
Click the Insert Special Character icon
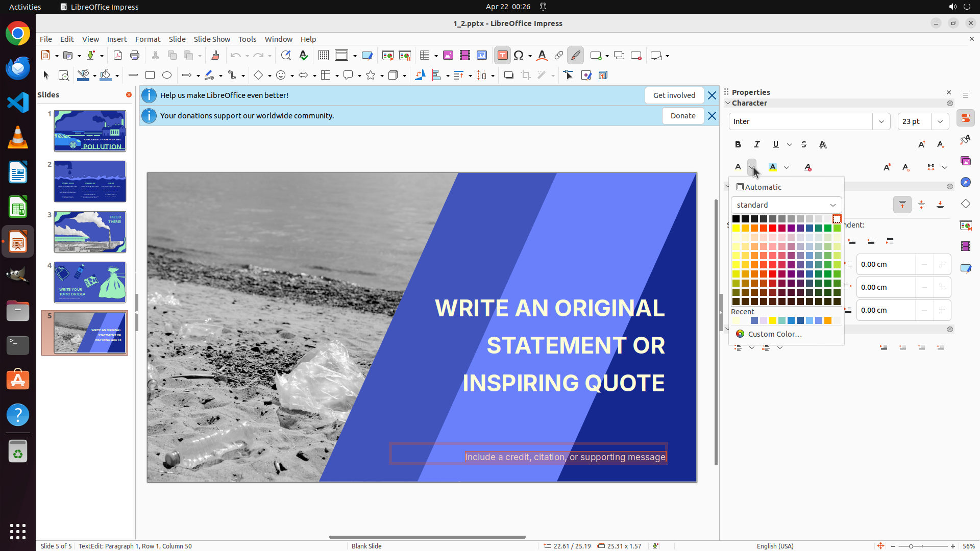pyautogui.click(x=519, y=56)
